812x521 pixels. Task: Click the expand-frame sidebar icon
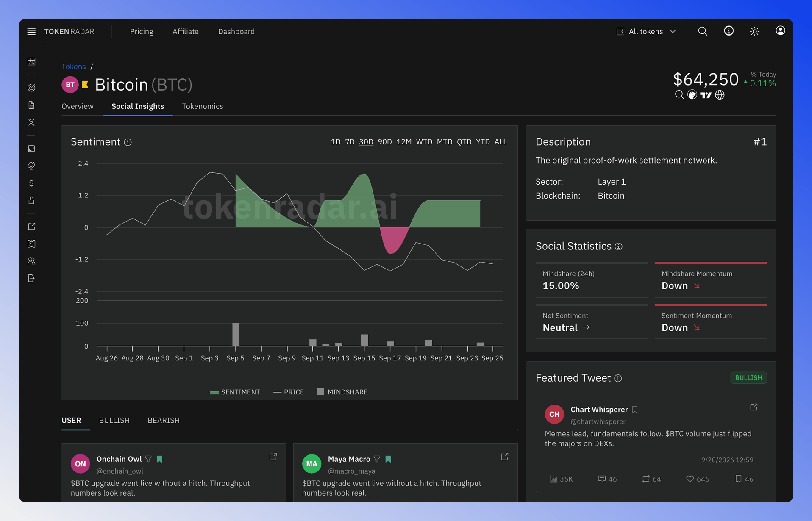31,149
